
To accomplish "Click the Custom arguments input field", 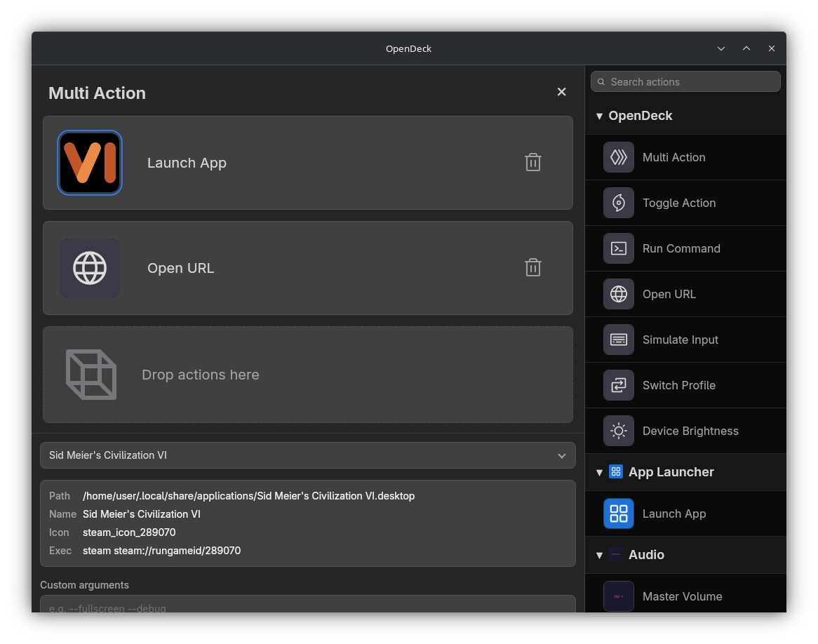I will [308, 604].
